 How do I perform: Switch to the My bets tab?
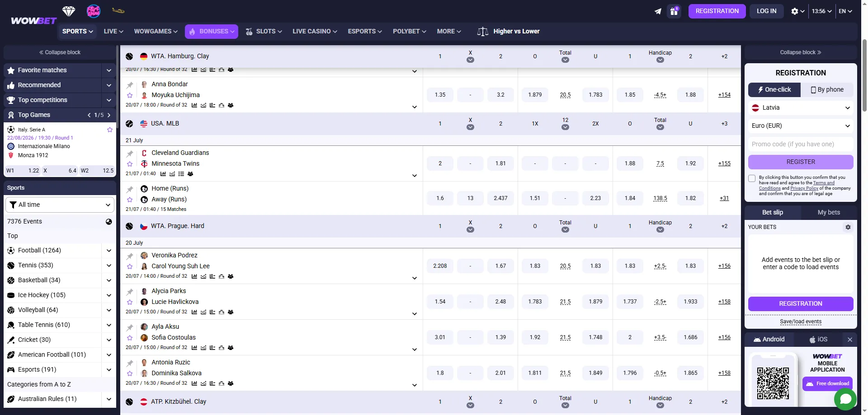pos(829,212)
